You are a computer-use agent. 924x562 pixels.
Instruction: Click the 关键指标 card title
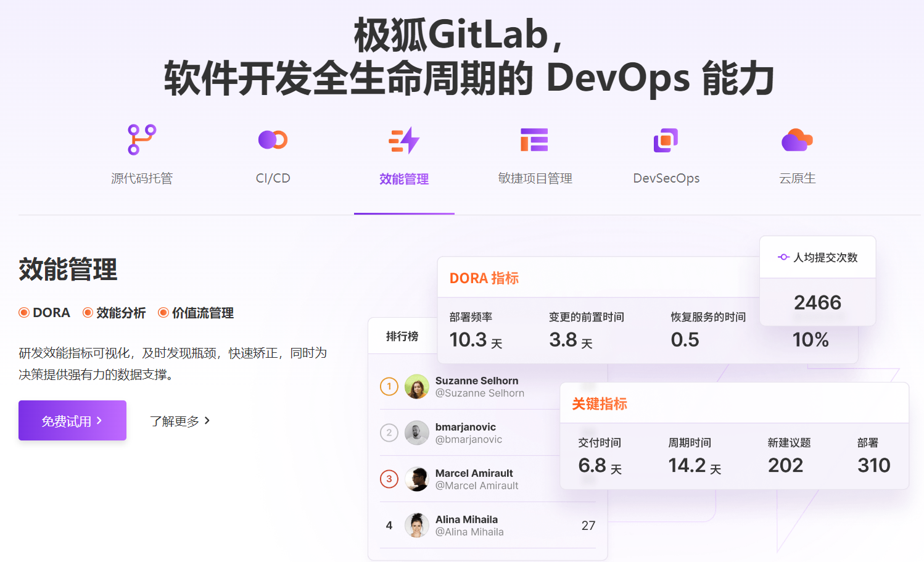click(600, 404)
